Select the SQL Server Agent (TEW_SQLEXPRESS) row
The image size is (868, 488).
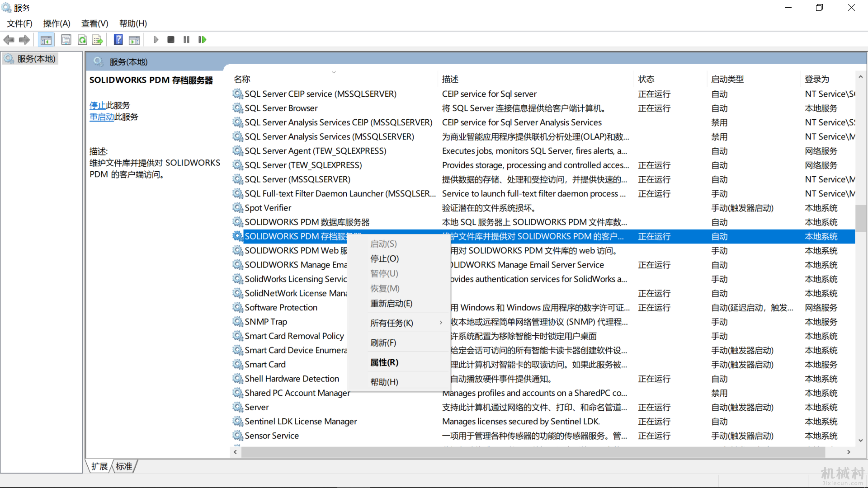[543, 151]
